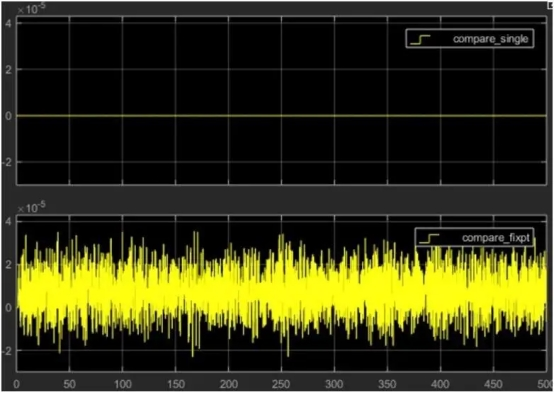Click the -2 tick on bottom plot y-axis

[x=7, y=351]
